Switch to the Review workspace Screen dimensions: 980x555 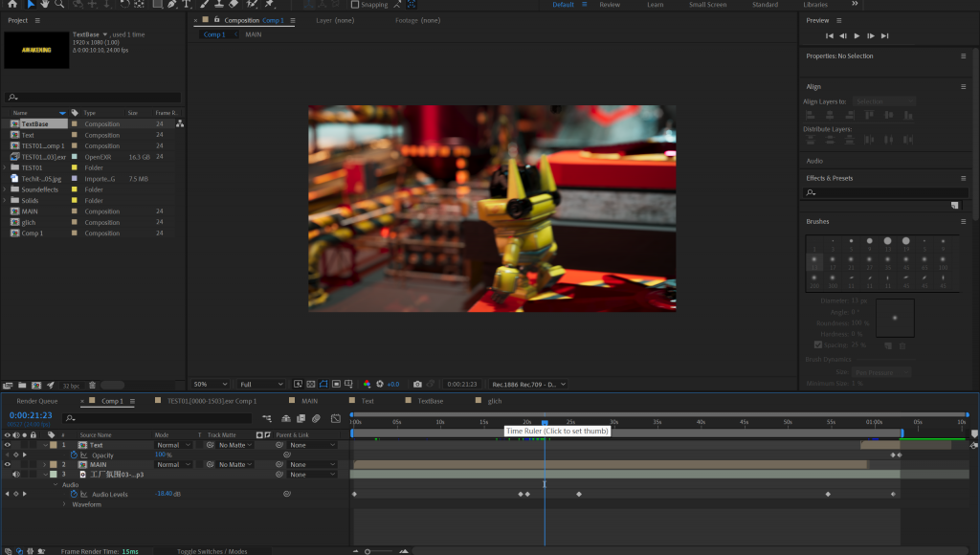pyautogui.click(x=610, y=5)
